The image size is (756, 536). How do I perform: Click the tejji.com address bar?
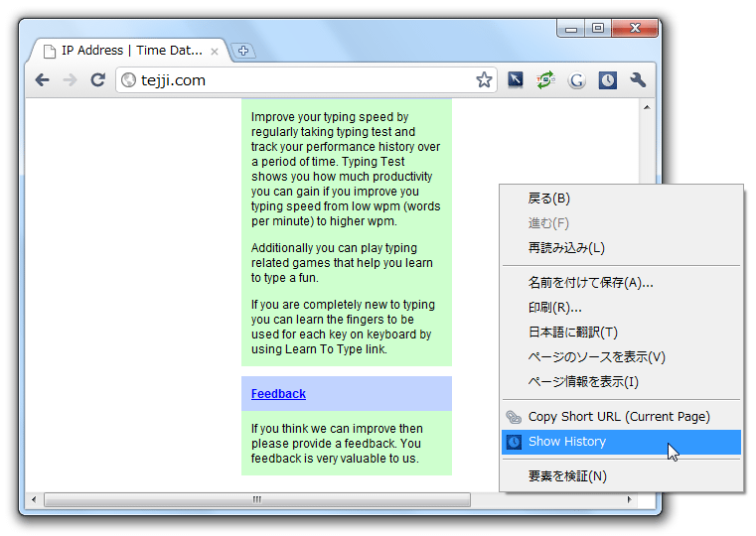[305, 80]
